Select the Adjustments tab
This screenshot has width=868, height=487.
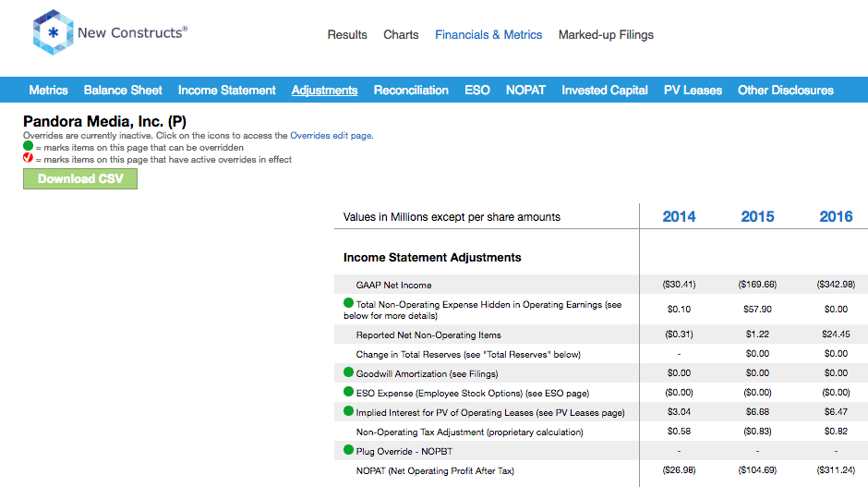click(324, 90)
